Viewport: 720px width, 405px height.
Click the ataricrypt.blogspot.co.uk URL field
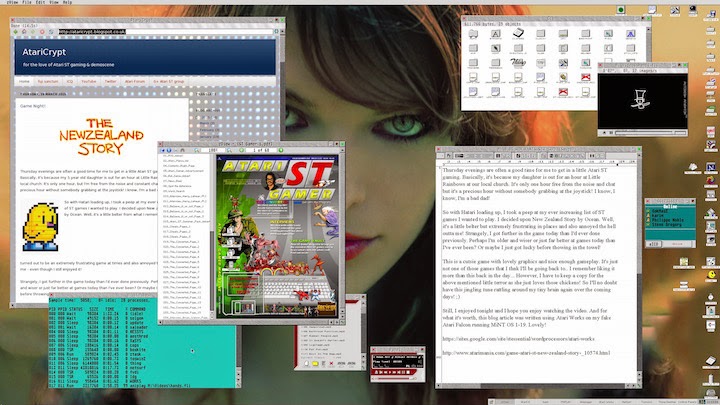coord(166,32)
